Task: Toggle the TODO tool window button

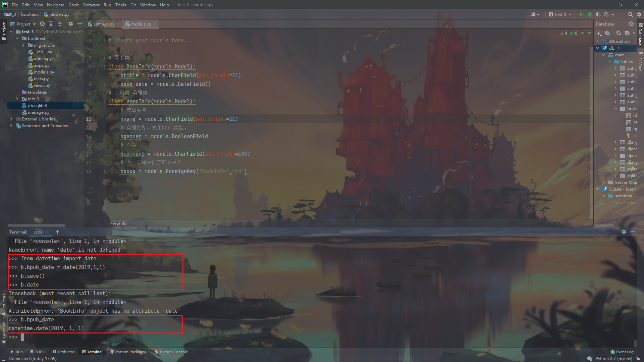Action: (x=38, y=352)
